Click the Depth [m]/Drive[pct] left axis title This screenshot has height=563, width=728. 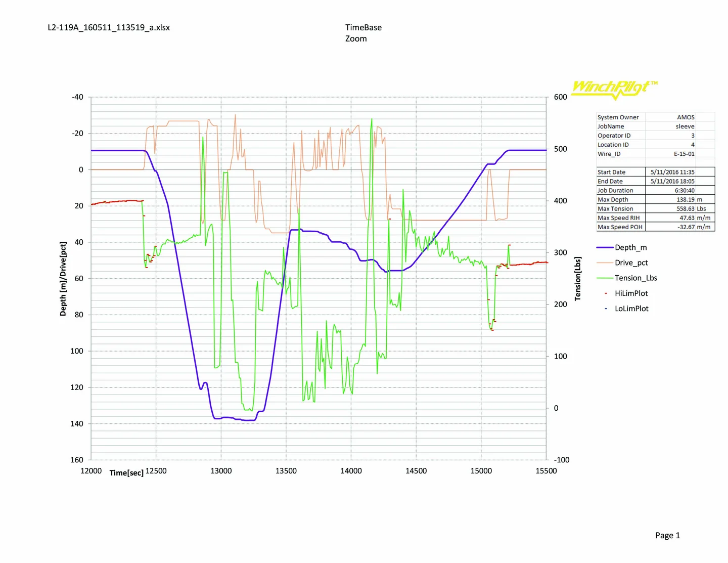(63, 279)
